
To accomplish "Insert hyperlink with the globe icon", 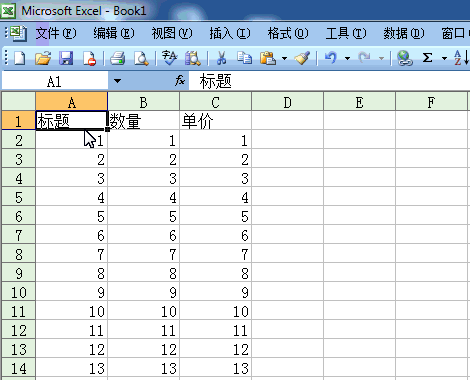I will (405, 58).
